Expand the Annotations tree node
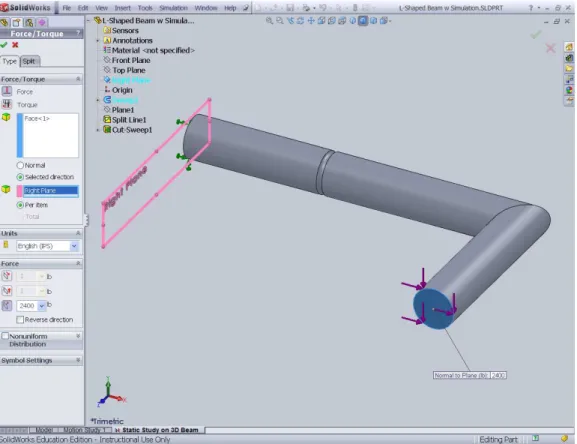The width and height of the screenshot is (577, 444). 98,40
